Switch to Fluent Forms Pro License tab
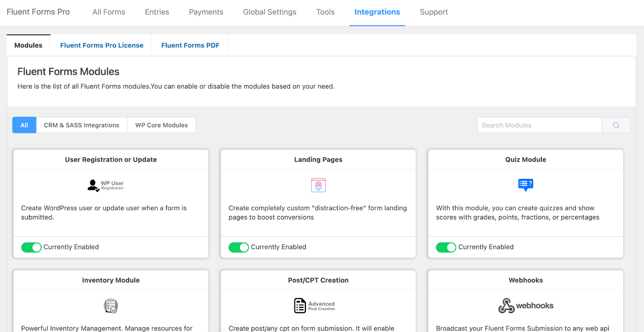The height and width of the screenshot is (332, 644). (102, 45)
